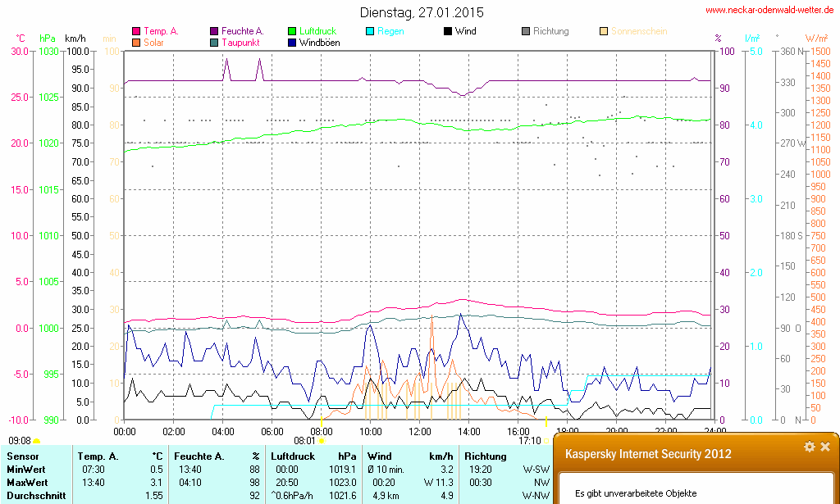Click the Kaspersky Internet Security 2012 title
This screenshot has width=840, height=504.
pos(648,454)
